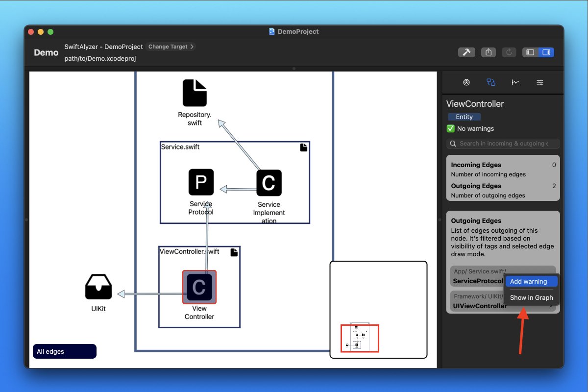This screenshot has height=392, width=588.
Task: Open the sliders settings tab icon
Action: click(540, 82)
